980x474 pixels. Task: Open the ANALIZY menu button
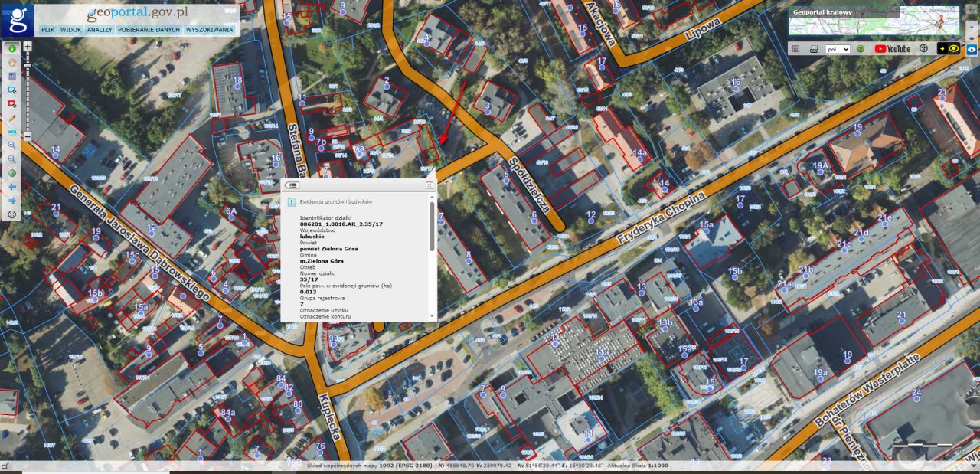99,31
